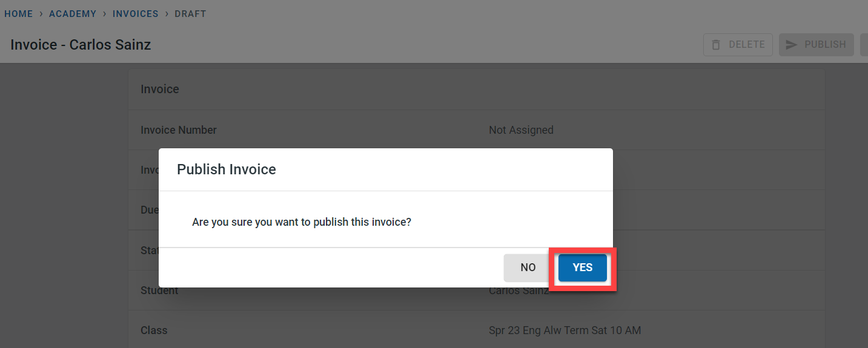Click the trash icon on Delete button

[716, 45]
